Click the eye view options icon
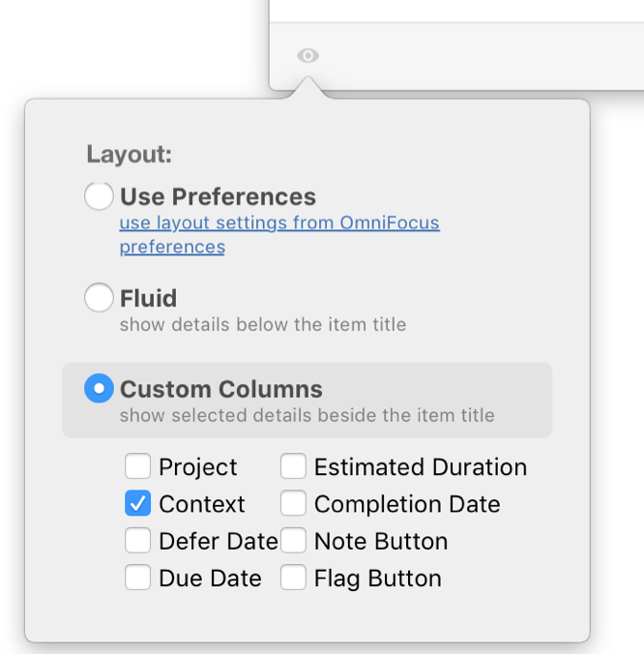The width and height of the screenshot is (644, 655). click(307, 56)
